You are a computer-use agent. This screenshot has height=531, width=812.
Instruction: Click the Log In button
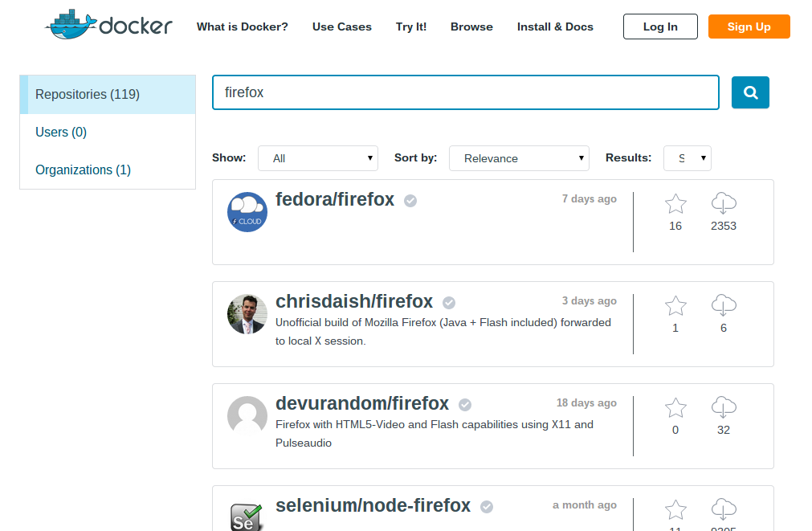660,27
